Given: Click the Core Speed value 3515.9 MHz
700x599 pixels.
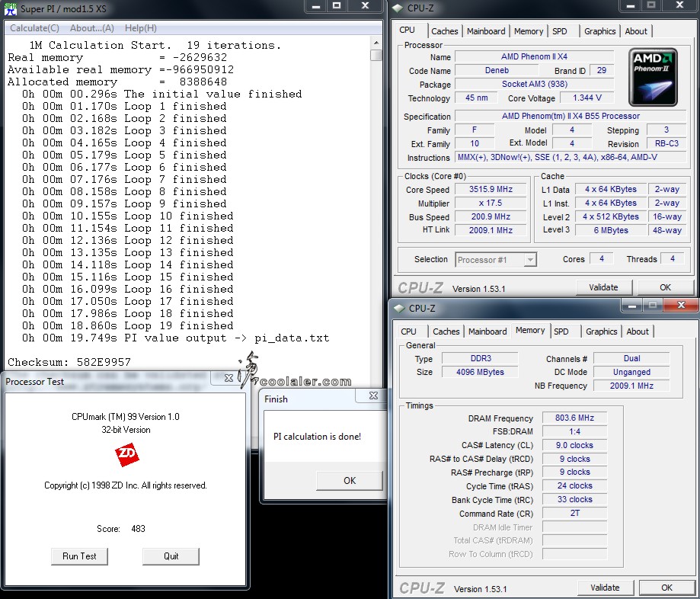Looking at the screenshot, I should coord(491,189).
